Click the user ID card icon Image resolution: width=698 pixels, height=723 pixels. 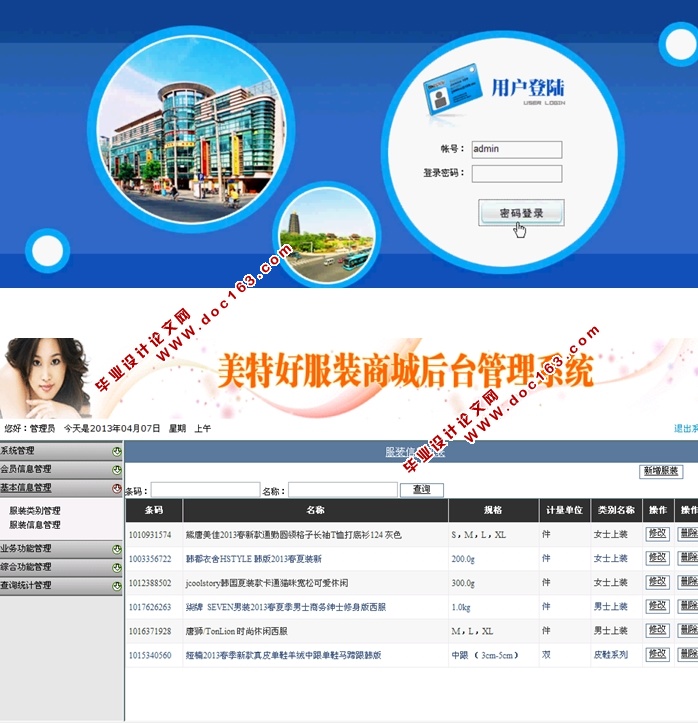tap(453, 89)
